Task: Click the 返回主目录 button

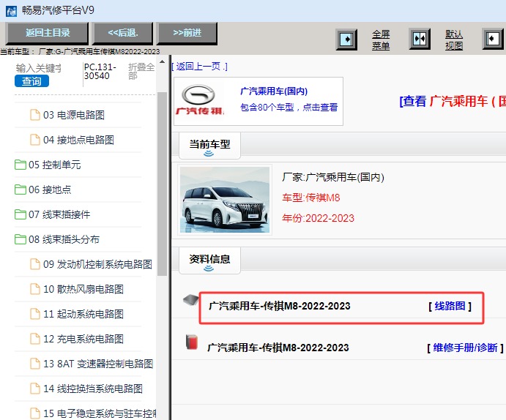Action: (x=47, y=33)
